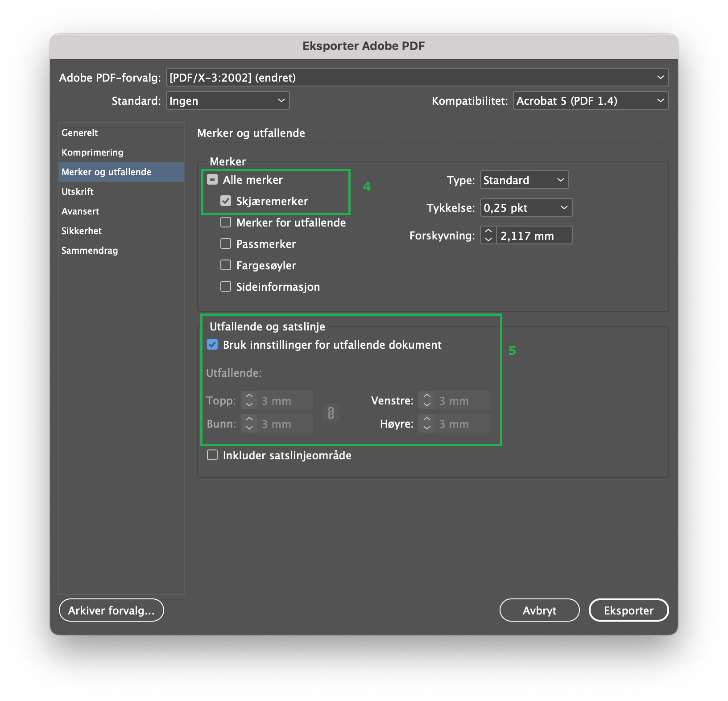Toggle the Alle merker checkbox
This screenshot has width=728, height=701.
(212, 180)
